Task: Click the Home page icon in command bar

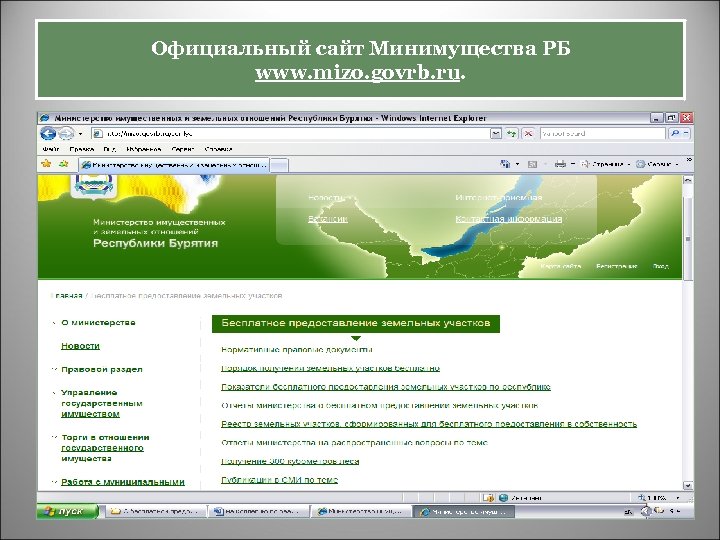Action: point(505,164)
